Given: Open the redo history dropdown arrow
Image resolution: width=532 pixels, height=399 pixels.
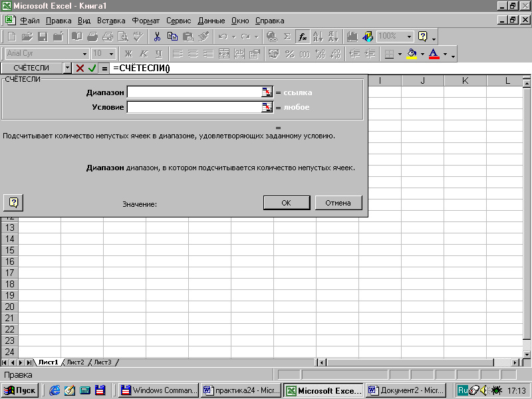Looking at the screenshot, I should 256,37.
